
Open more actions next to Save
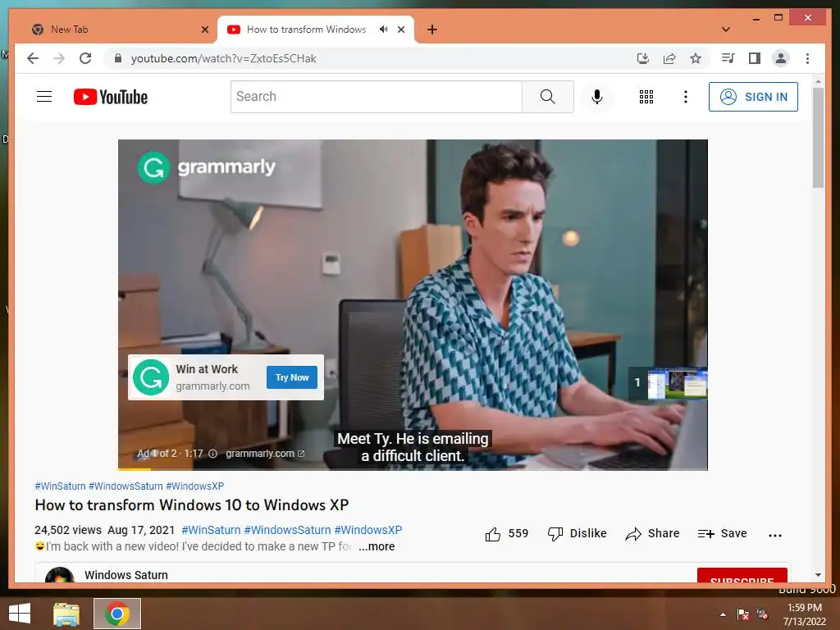[774, 535]
